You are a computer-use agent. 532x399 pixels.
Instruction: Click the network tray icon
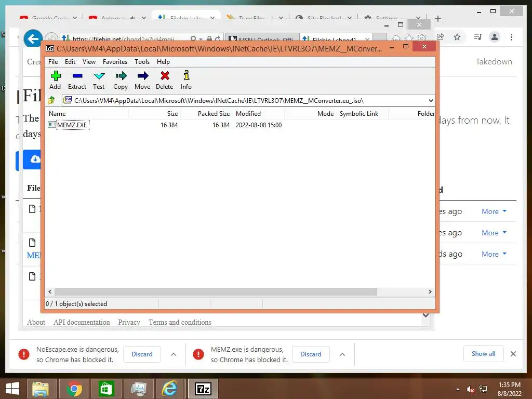coord(483,390)
